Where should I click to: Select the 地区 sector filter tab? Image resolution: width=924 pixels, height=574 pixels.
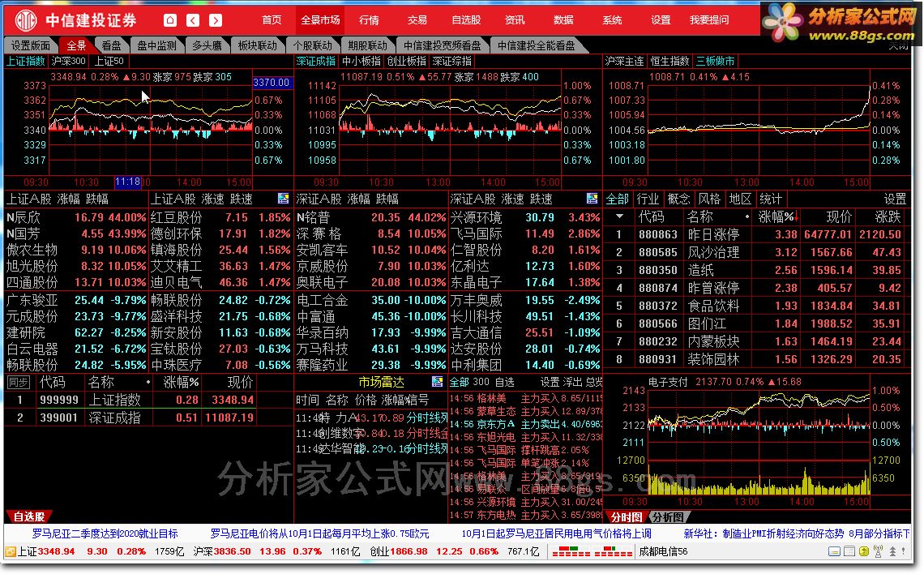[739, 199]
